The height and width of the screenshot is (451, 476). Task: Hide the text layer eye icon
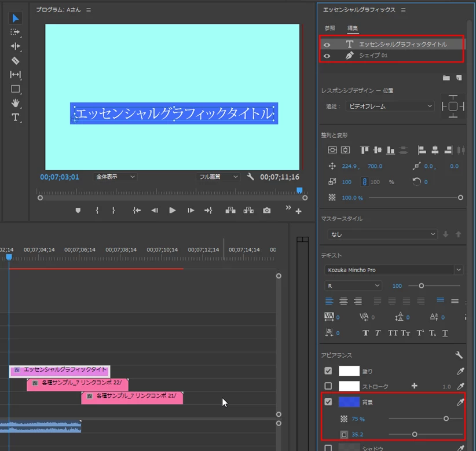tap(327, 45)
